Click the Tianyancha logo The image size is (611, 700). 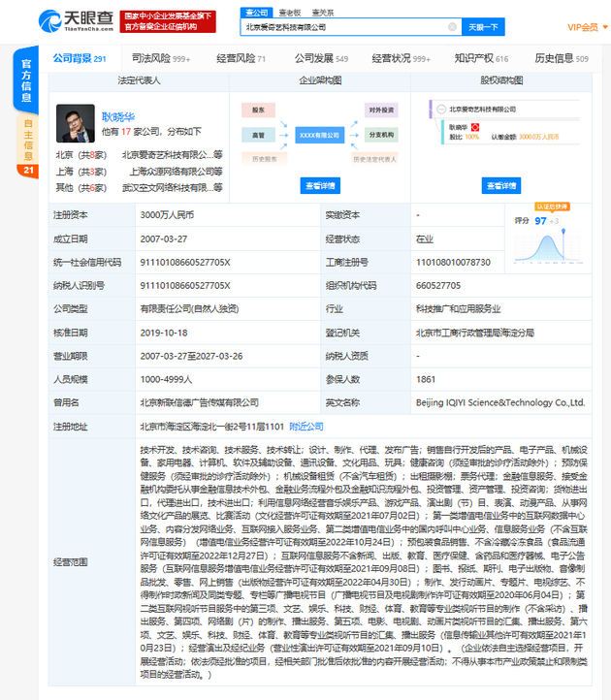point(76,21)
